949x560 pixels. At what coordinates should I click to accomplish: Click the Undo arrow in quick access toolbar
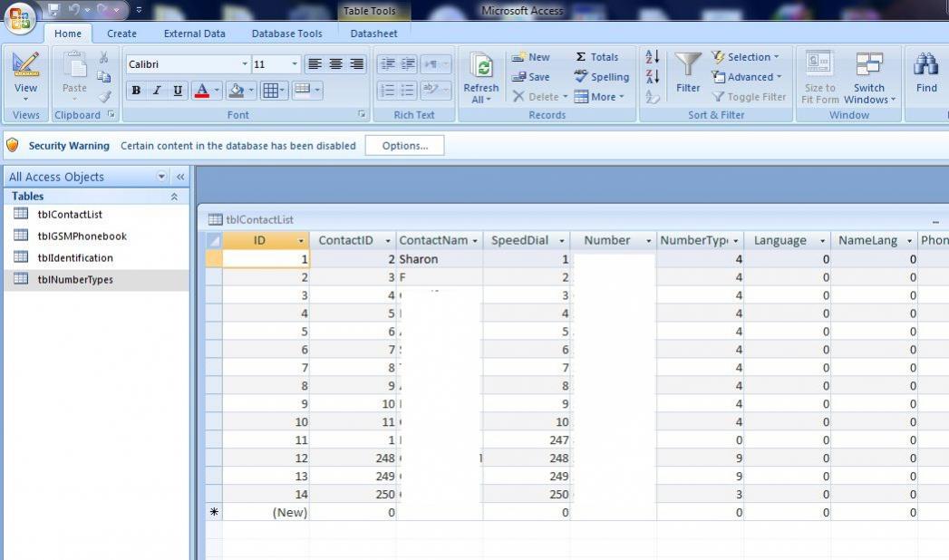pos(73,9)
